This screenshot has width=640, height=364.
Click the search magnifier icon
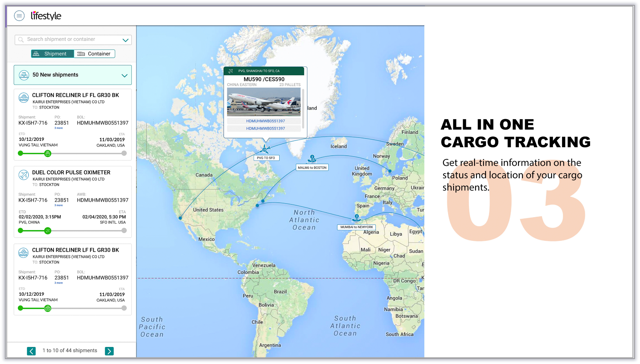pos(21,40)
